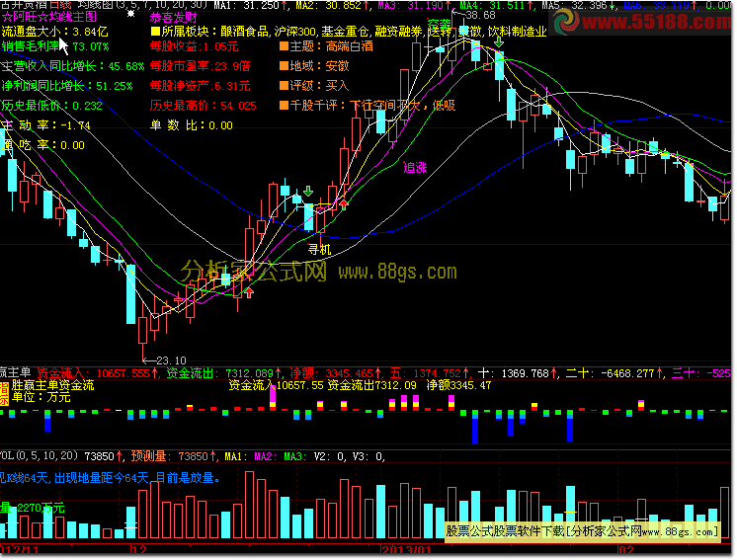Click 单数比：0.00

192,125
